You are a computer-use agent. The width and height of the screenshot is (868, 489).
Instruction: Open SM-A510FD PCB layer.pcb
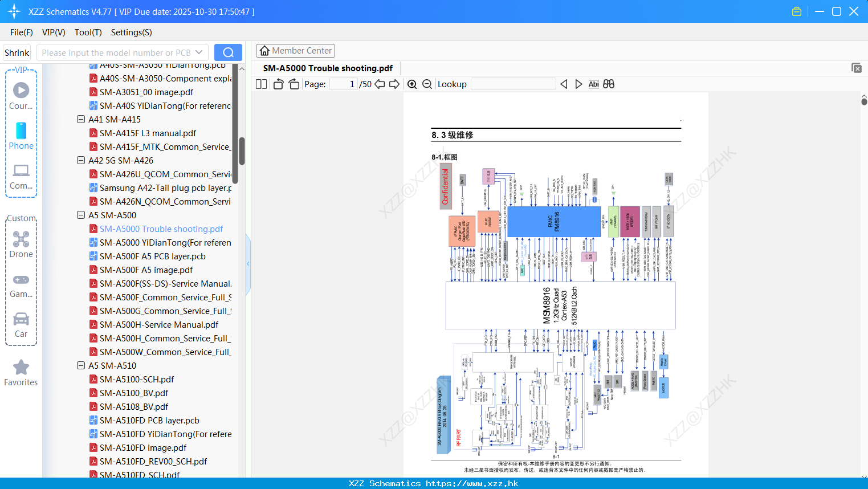pyautogui.click(x=144, y=421)
